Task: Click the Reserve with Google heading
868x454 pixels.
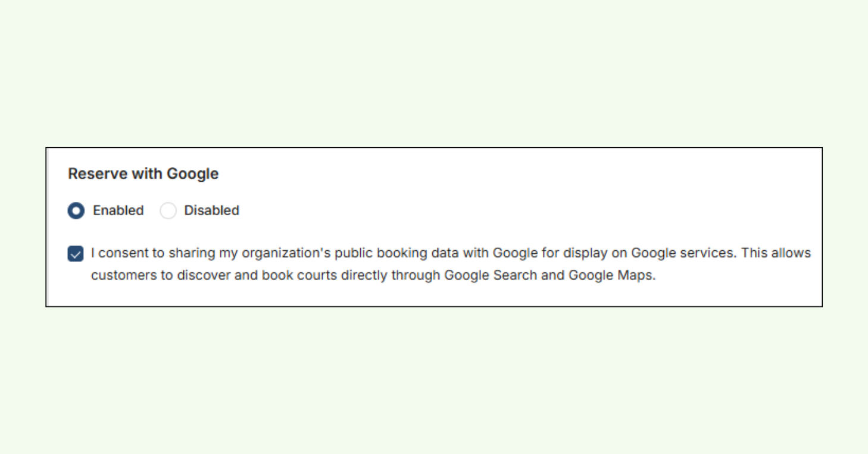Action: (143, 173)
